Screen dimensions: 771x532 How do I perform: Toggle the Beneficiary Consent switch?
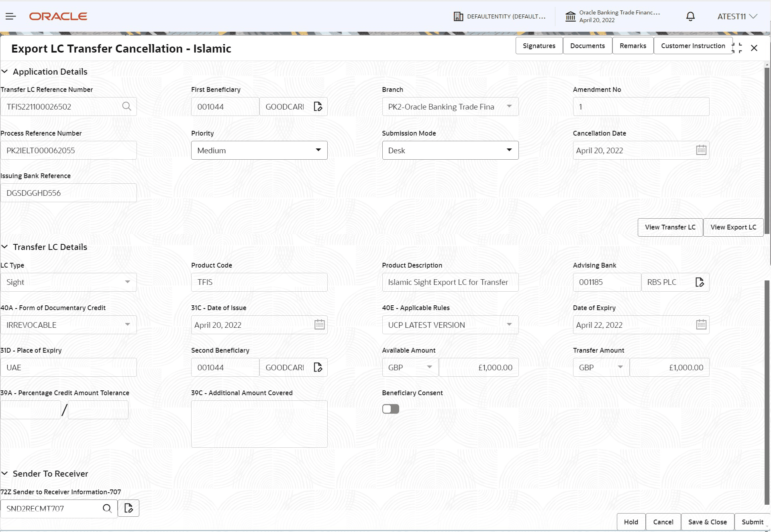coord(390,409)
